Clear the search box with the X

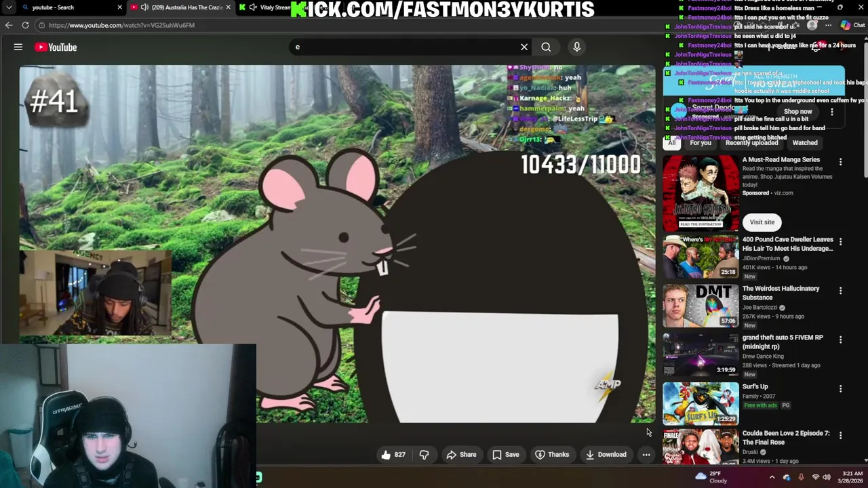524,47
